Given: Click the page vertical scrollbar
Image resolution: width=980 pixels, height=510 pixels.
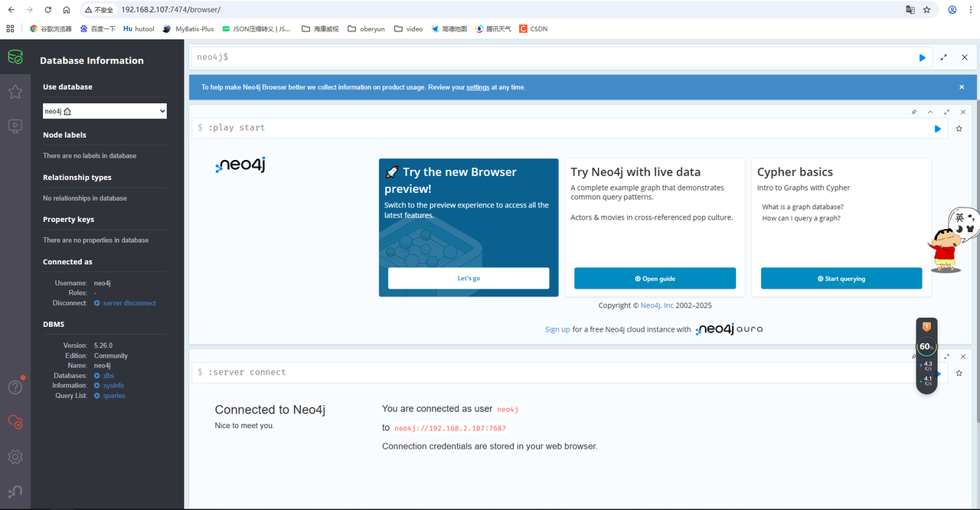Looking at the screenshot, I should click(977, 261).
